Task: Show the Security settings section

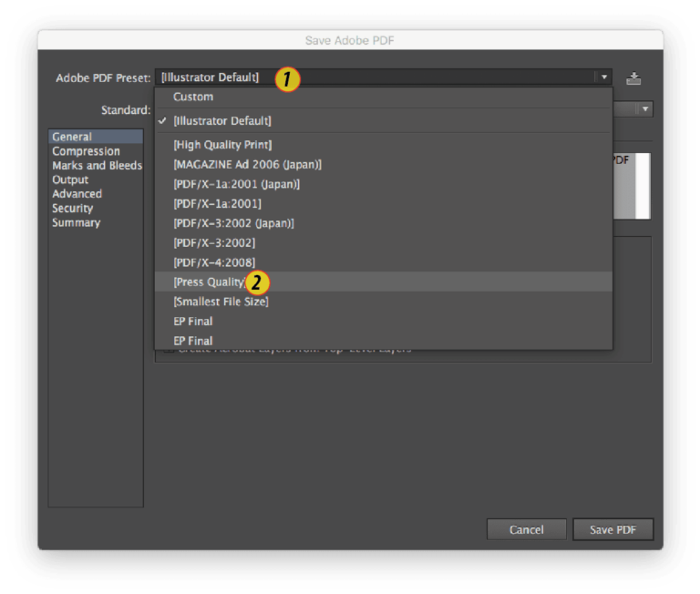Action: point(73,209)
